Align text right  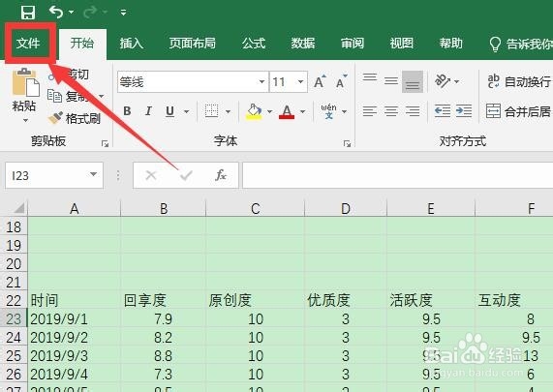413,111
